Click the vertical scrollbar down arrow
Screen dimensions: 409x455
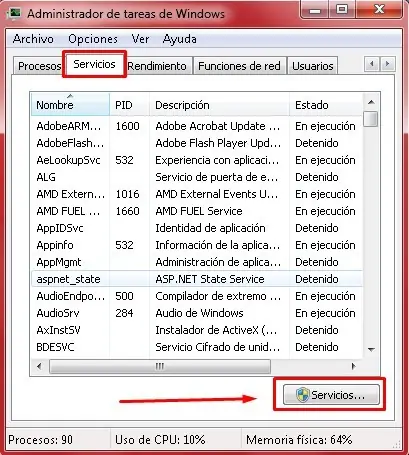[371, 349]
